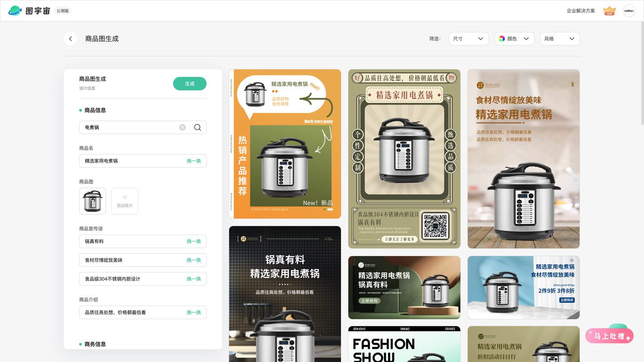Click the 商品宣传语 label
This screenshot has height=362, width=644.
pyautogui.click(x=91, y=229)
